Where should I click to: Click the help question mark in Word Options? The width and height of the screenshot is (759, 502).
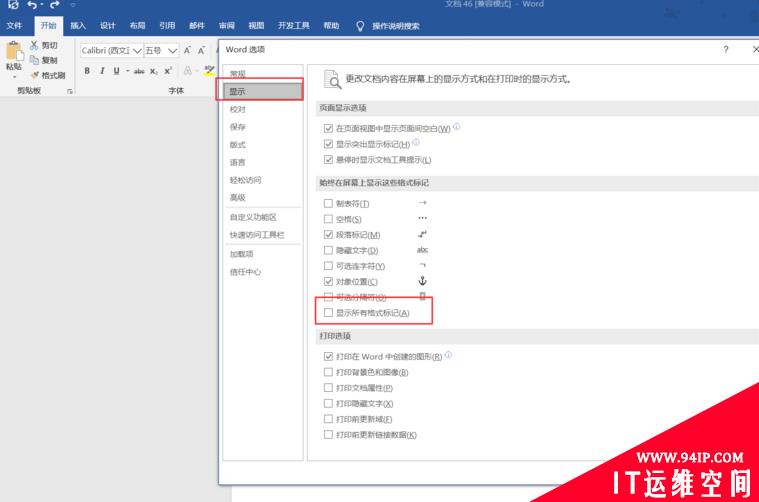pos(726,49)
